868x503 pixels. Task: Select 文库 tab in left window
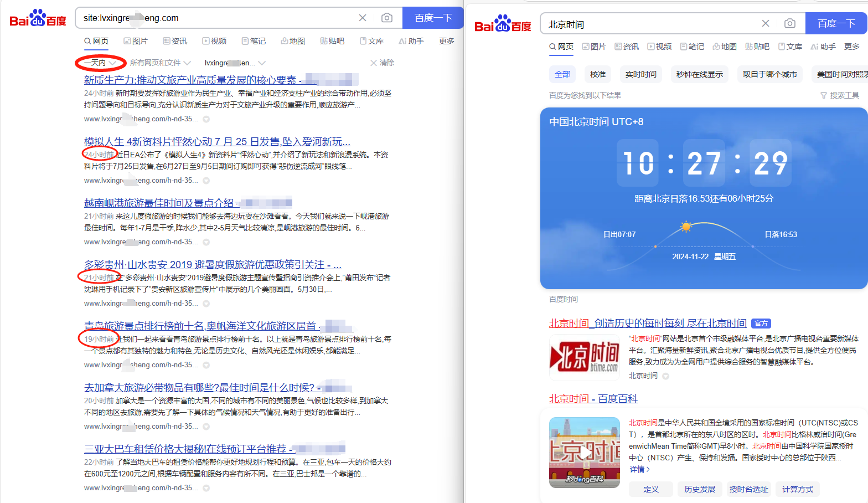point(371,41)
